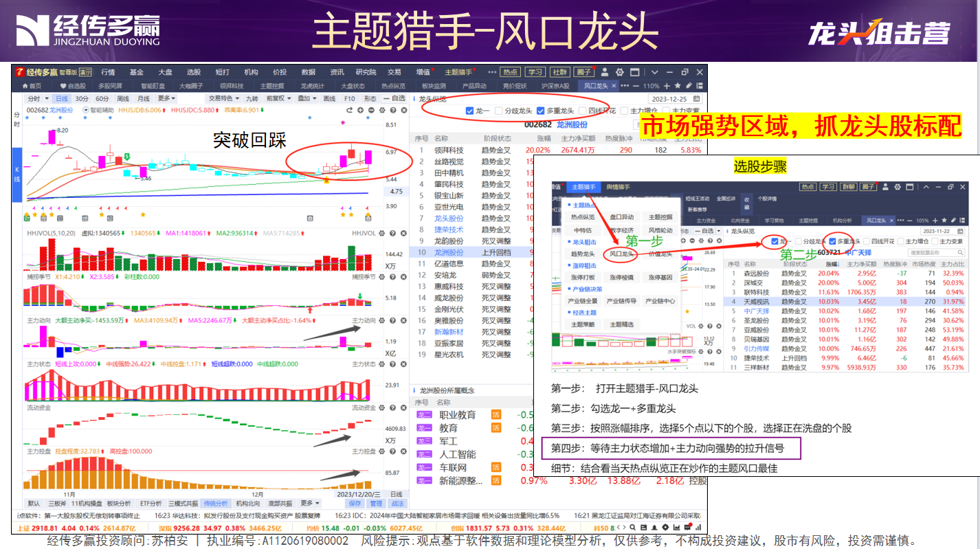Viewport: 980px width, 549px height.
Task: Click the 龙二 badge beside 人工智能
Action: coord(425,454)
